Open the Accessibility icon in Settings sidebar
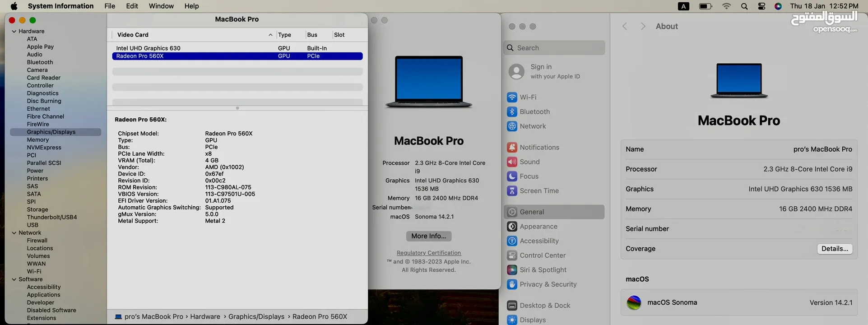Image resolution: width=868 pixels, height=325 pixels. [512, 241]
